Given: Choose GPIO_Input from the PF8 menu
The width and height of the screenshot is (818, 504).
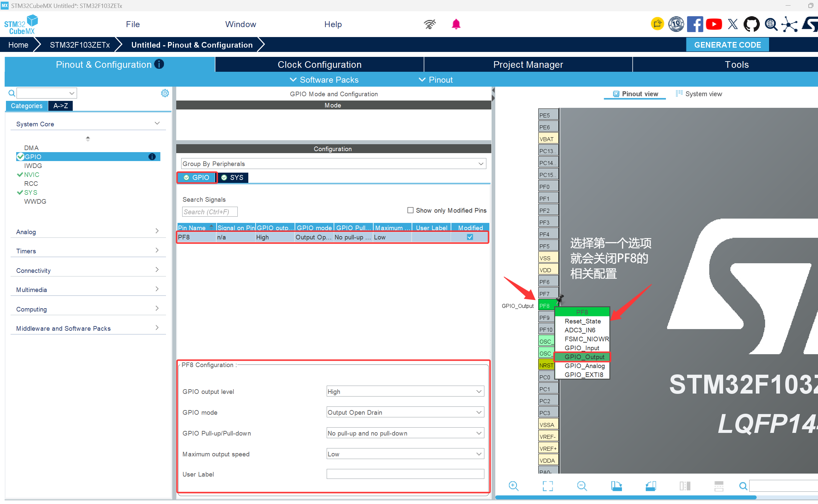Looking at the screenshot, I should pos(582,348).
